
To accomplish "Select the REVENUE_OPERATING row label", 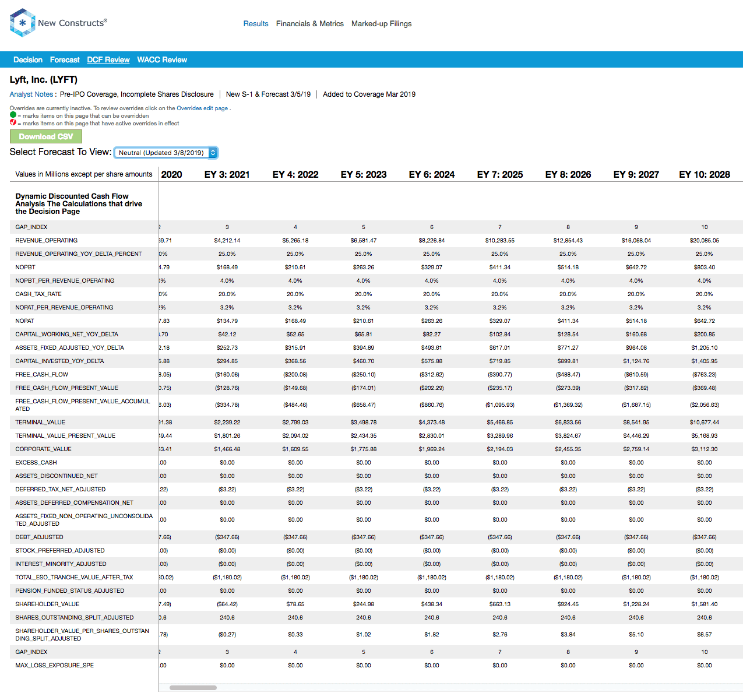I will [47, 241].
